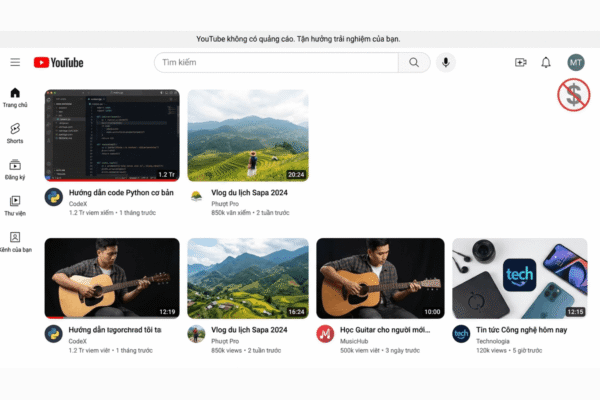This screenshot has width=600, height=400.
Task: Click text '850k views • 2 tuần trước'
Action: click(246, 350)
